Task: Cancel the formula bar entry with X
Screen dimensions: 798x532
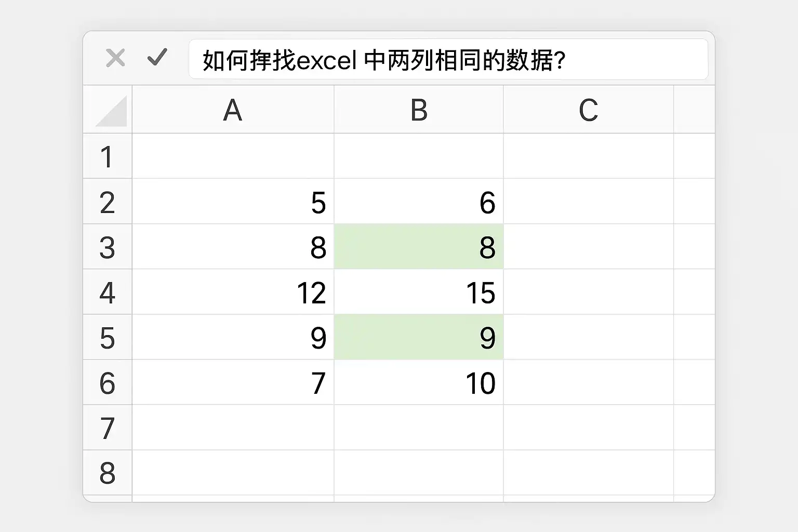Action: coord(115,58)
